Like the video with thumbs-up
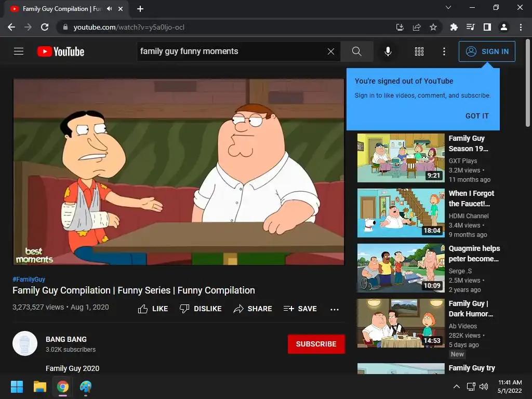Viewport: 532px width, 399px height. [x=153, y=309]
